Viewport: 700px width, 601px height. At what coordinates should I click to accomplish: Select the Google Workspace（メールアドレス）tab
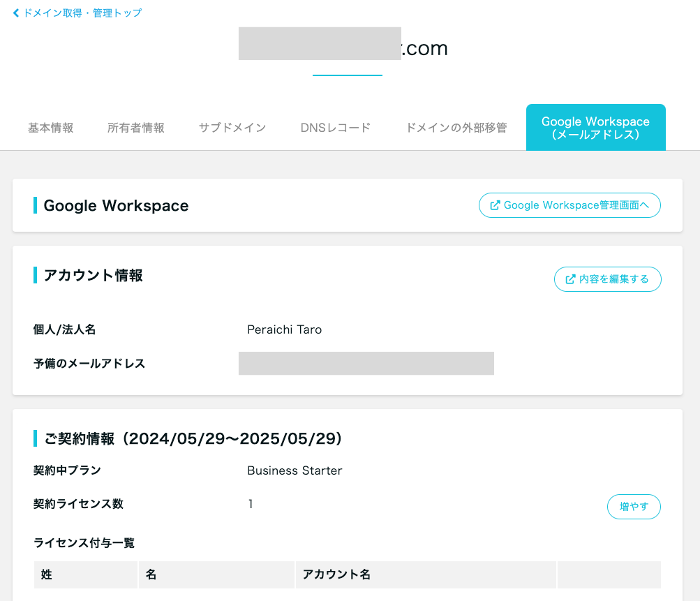[x=595, y=127]
